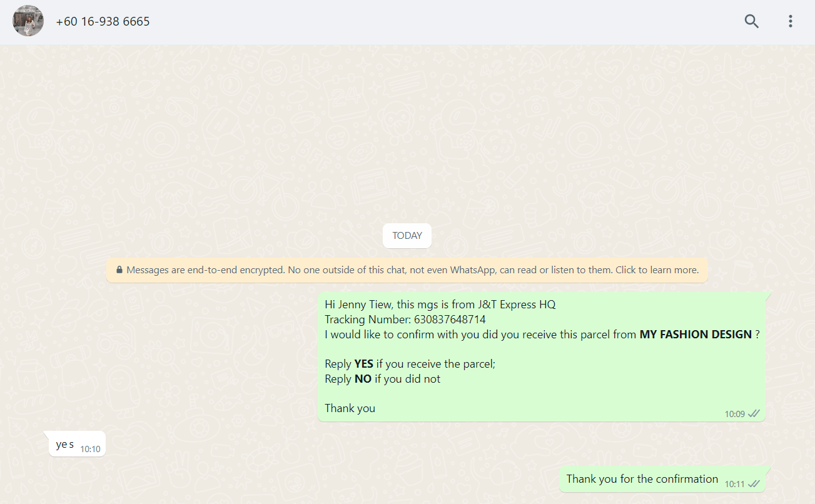The height and width of the screenshot is (504, 815).
Task: Click the double-check ticks on 10:09 message
Action: click(x=754, y=413)
